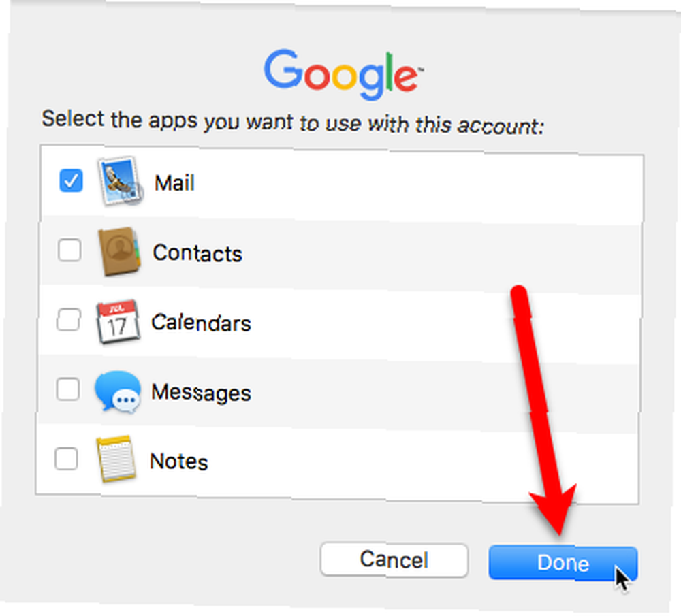
Task: Select the Calendars text label
Action: (x=201, y=323)
